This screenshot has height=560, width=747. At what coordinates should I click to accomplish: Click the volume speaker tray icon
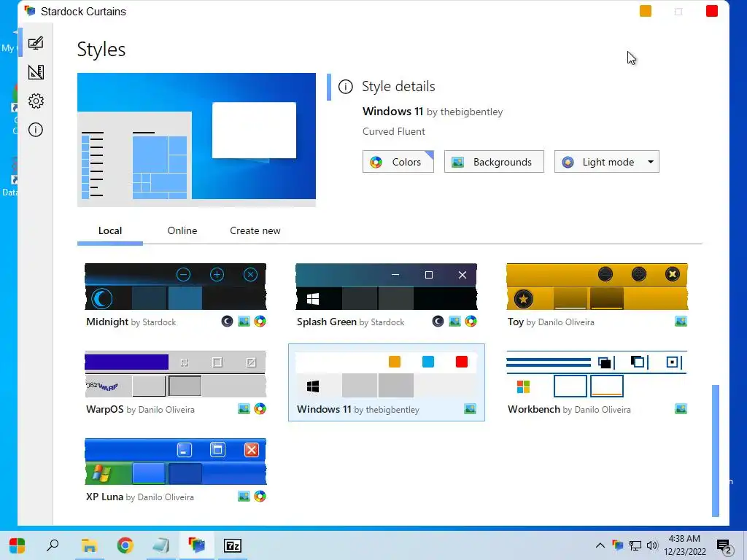tap(652, 545)
